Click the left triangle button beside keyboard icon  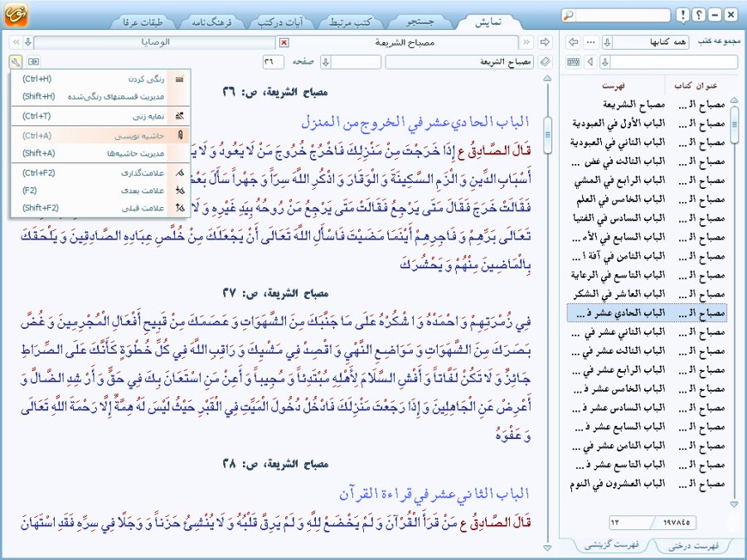(591, 62)
